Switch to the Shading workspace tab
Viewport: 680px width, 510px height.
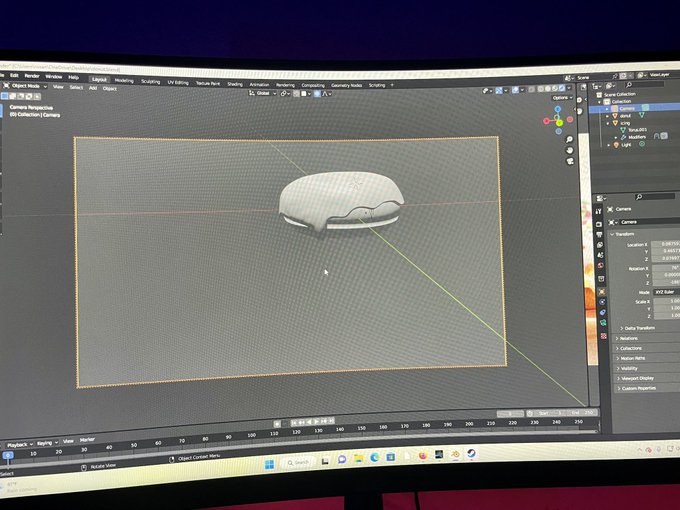[x=235, y=84]
